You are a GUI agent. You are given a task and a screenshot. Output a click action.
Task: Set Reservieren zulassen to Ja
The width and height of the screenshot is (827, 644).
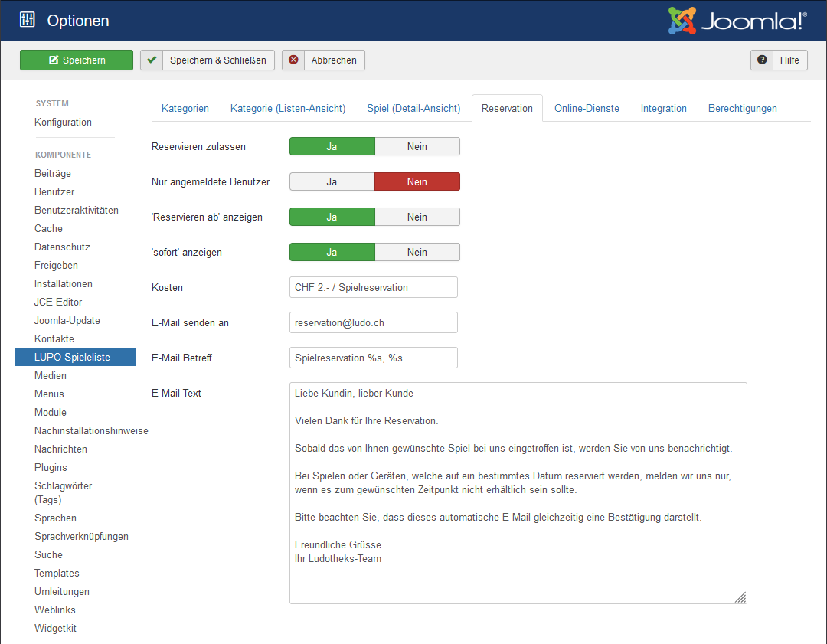point(332,146)
